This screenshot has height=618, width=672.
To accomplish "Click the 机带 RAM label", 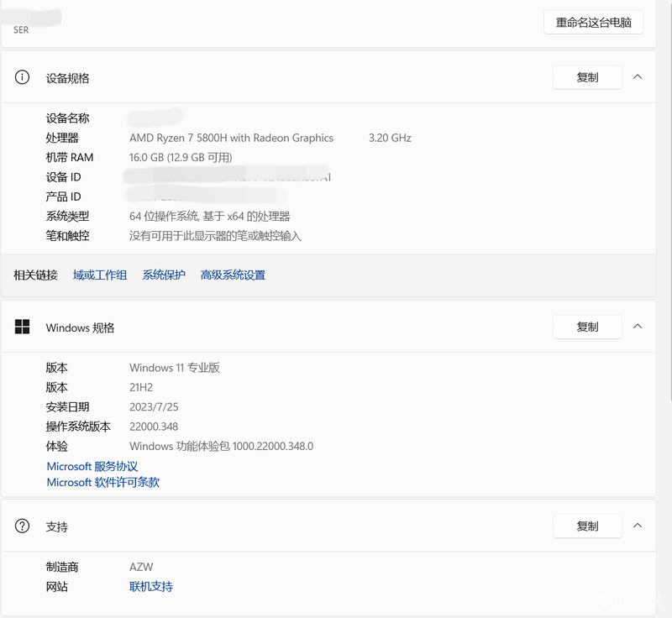I will [x=70, y=158].
